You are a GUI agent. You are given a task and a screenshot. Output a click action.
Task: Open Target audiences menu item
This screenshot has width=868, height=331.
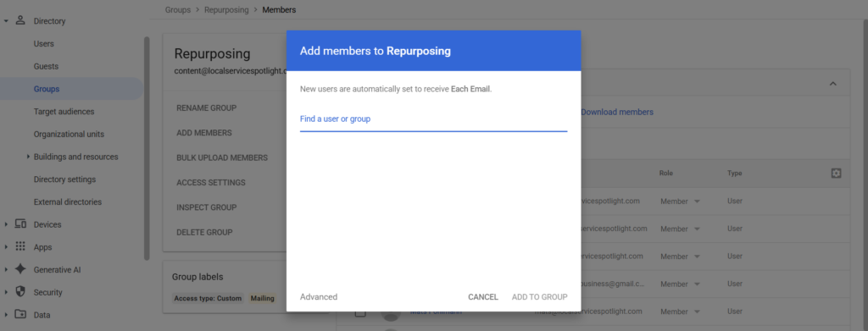click(x=64, y=112)
